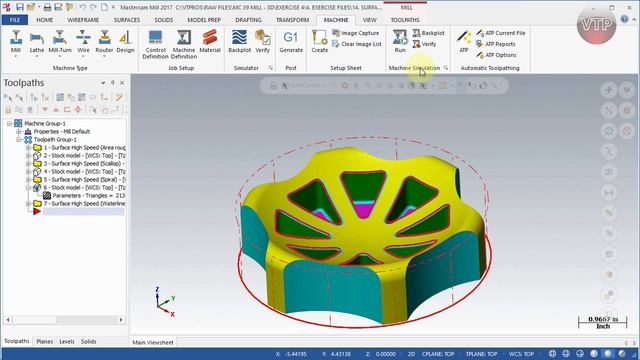
Task: Switch to the SOLIDS ribbon tab
Action: tap(163, 20)
